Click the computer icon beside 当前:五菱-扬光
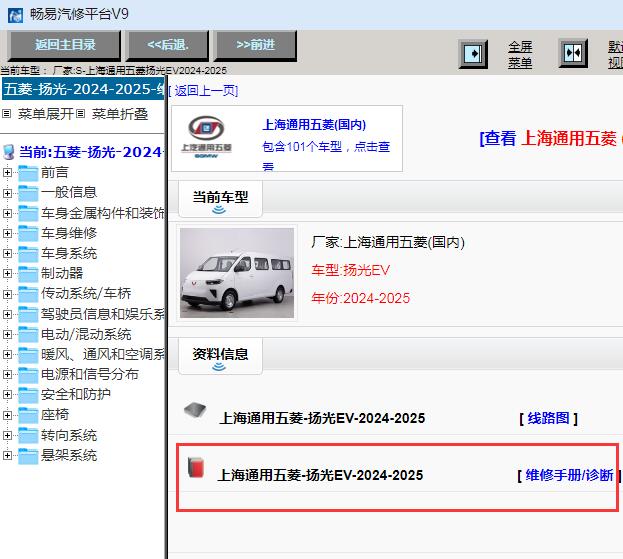623x559 pixels. (9, 152)
